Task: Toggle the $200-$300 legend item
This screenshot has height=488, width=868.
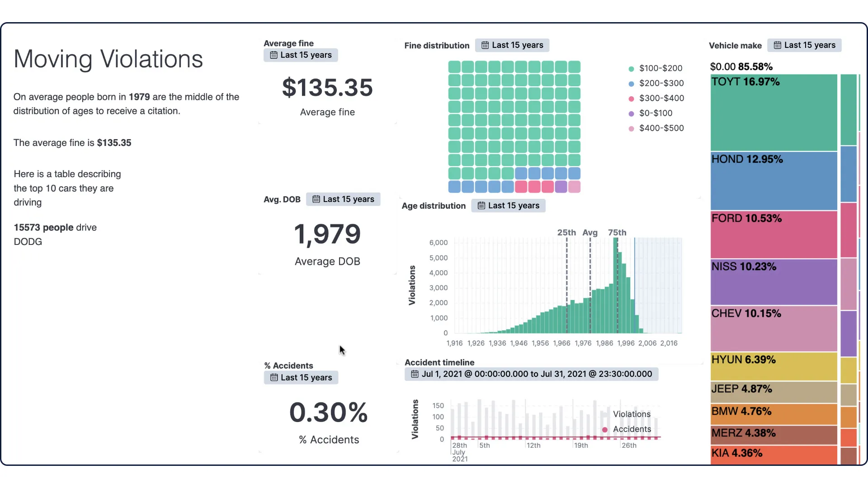Action: [x=661, y=83]
